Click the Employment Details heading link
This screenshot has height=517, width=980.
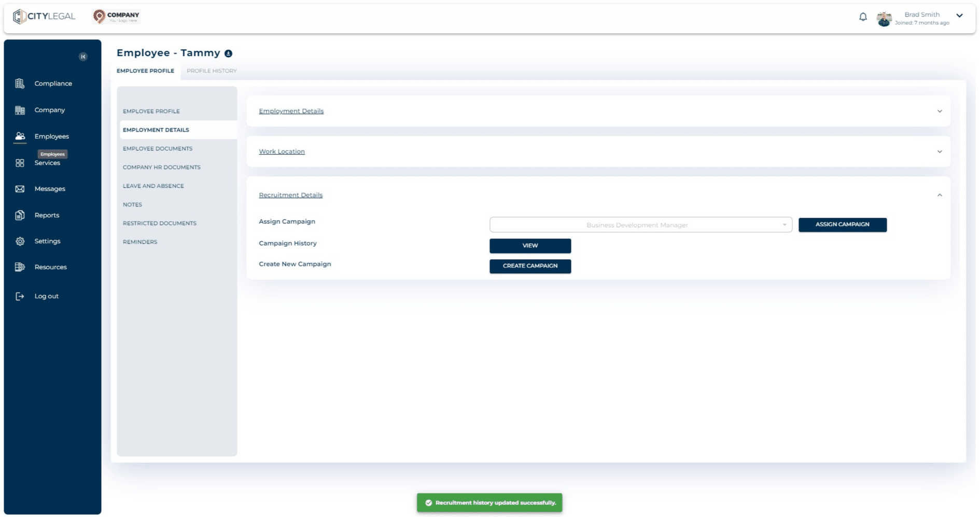[291, 111]
